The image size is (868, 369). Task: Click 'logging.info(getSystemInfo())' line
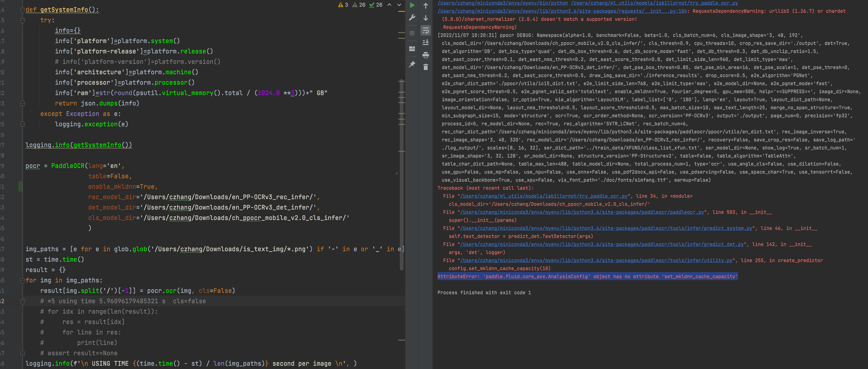click(x=79, y=145)
